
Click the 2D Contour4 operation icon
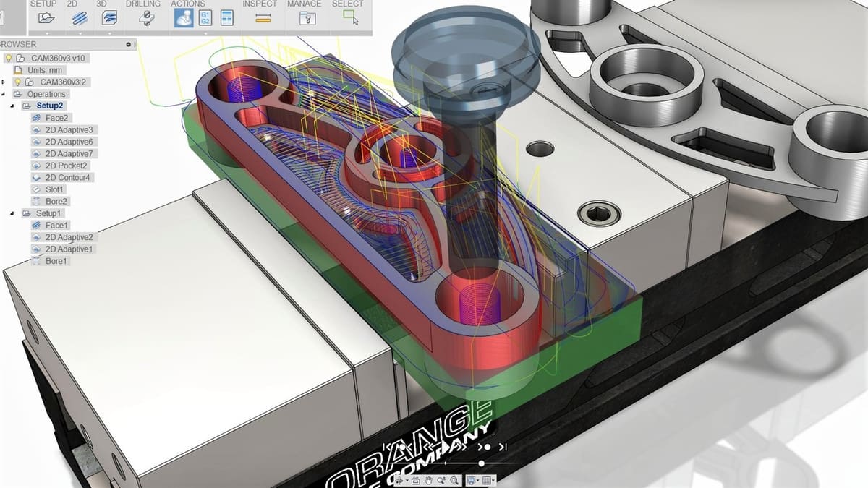coord(38,177)
